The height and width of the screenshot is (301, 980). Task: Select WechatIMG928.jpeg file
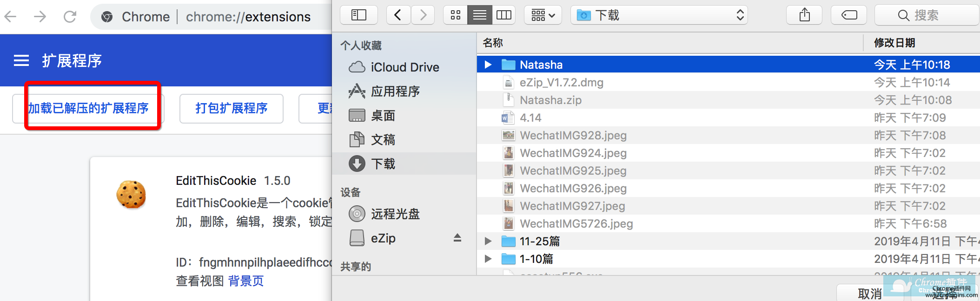click(728, 135)
